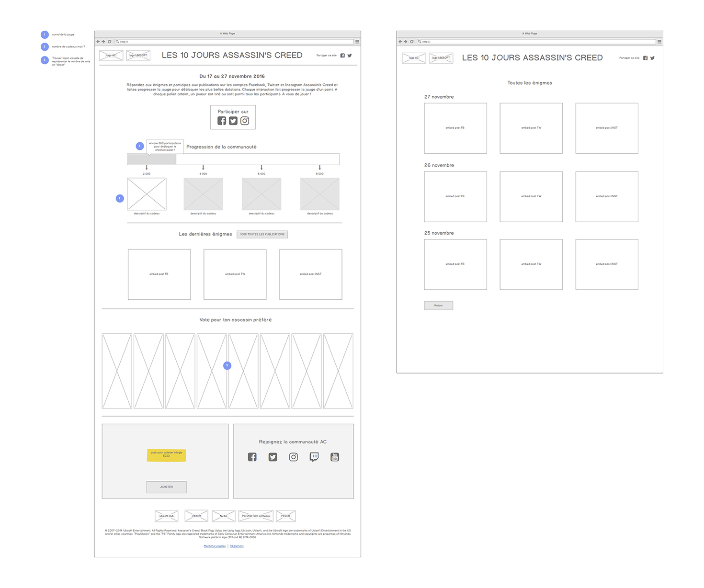Click the Facebook icon under 'Participer sur'

[222, 121]
